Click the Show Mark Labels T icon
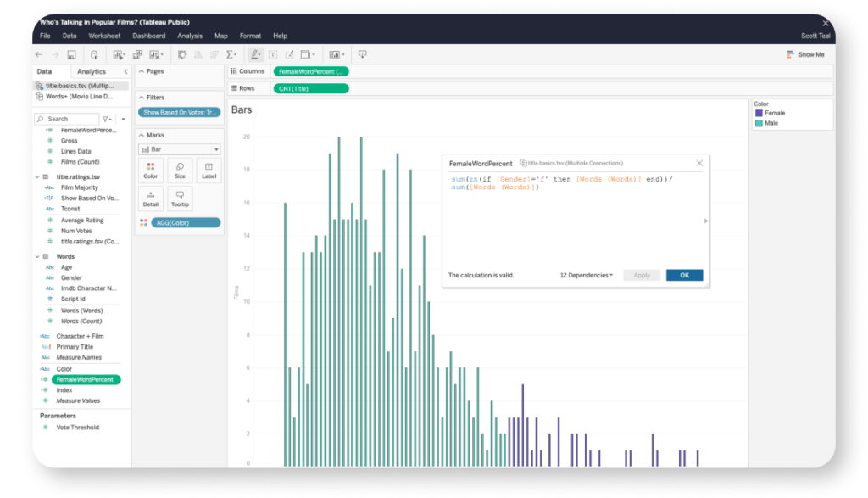The height and width of the screenshot is (498, 868). 273,54
